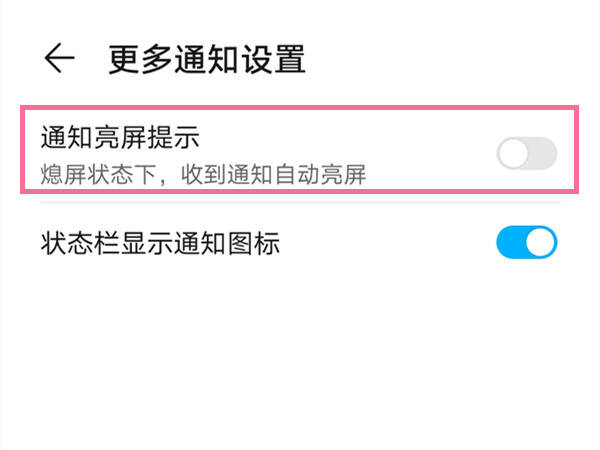600x450 pixels.
Task: Click the divider line between the two settings
Action: 300,202
